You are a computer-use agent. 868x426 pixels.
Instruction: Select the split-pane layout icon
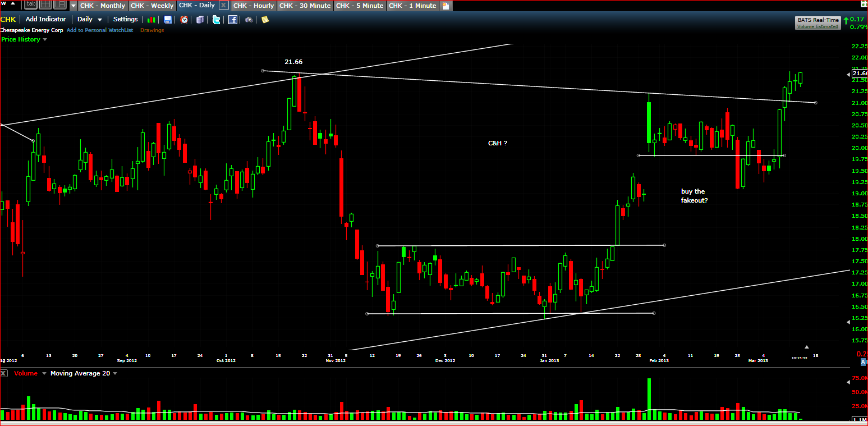(x=59, y=5)
